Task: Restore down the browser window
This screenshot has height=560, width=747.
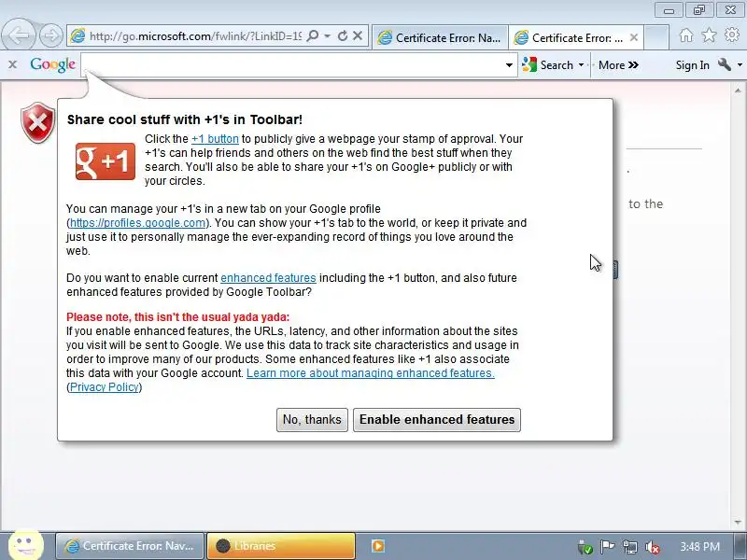Action: [x=698, y=10]
